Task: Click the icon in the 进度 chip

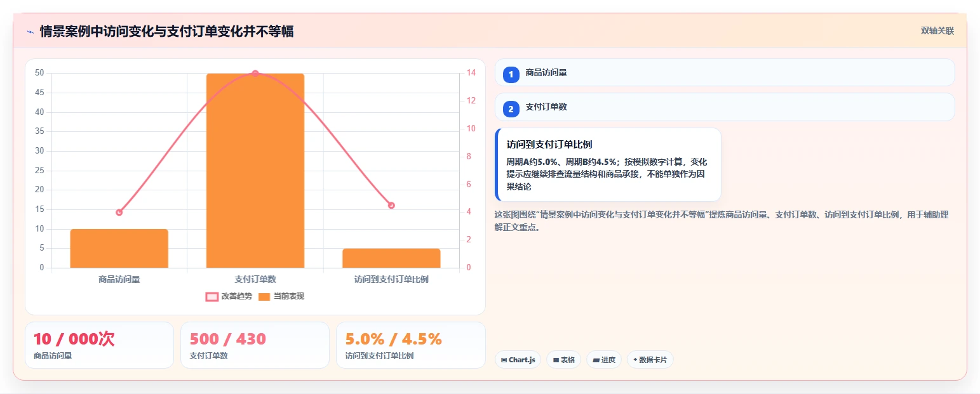Action: pos(596,360)
